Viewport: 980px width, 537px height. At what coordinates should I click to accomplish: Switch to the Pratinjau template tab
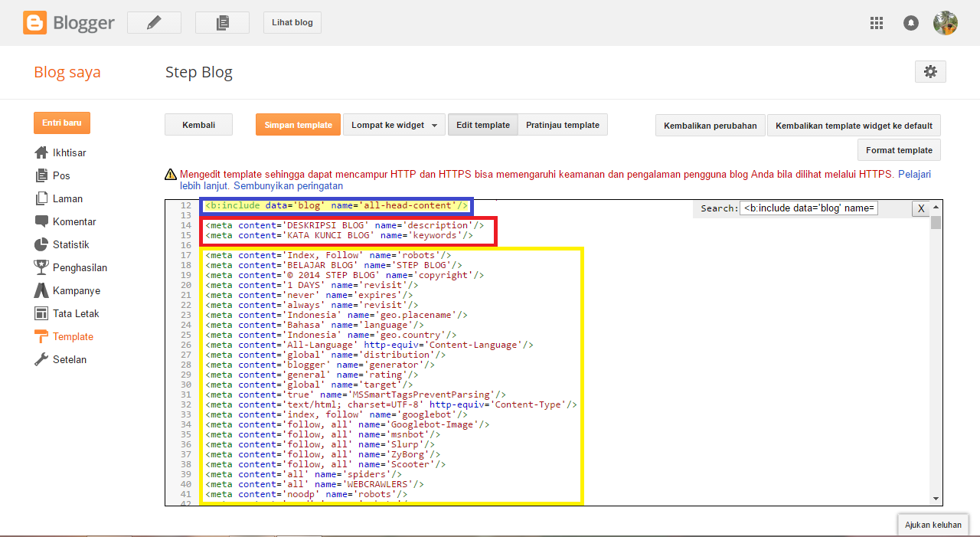click(x=563, y=123)
